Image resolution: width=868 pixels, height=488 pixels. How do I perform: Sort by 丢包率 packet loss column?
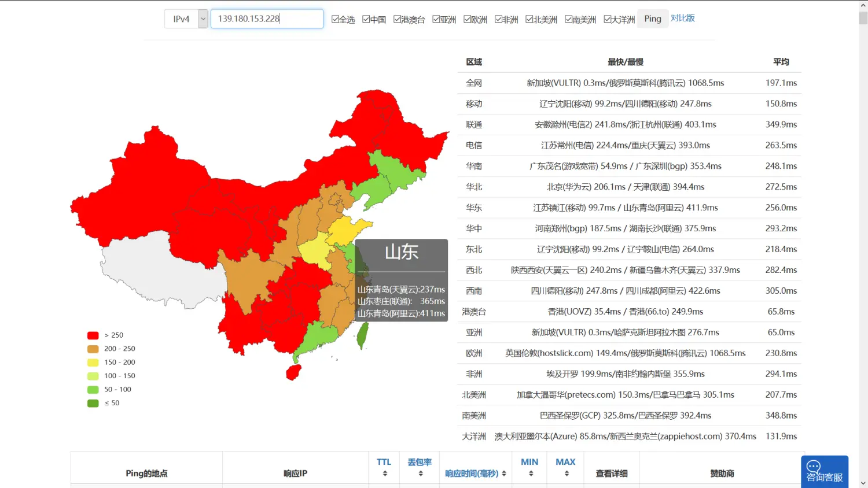tap(420, 474)
